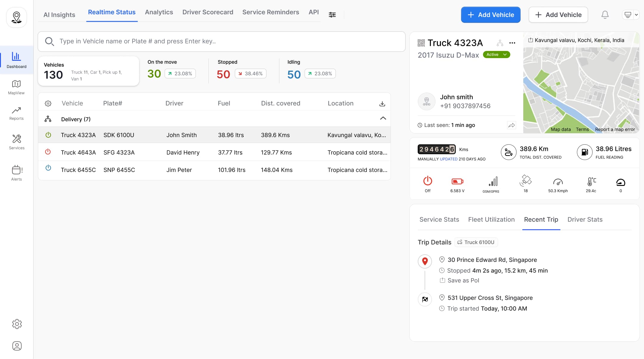Click the group hierarchy icon in vehicle card
Viewport: 644px width, 359px height.
click(500, 43)
